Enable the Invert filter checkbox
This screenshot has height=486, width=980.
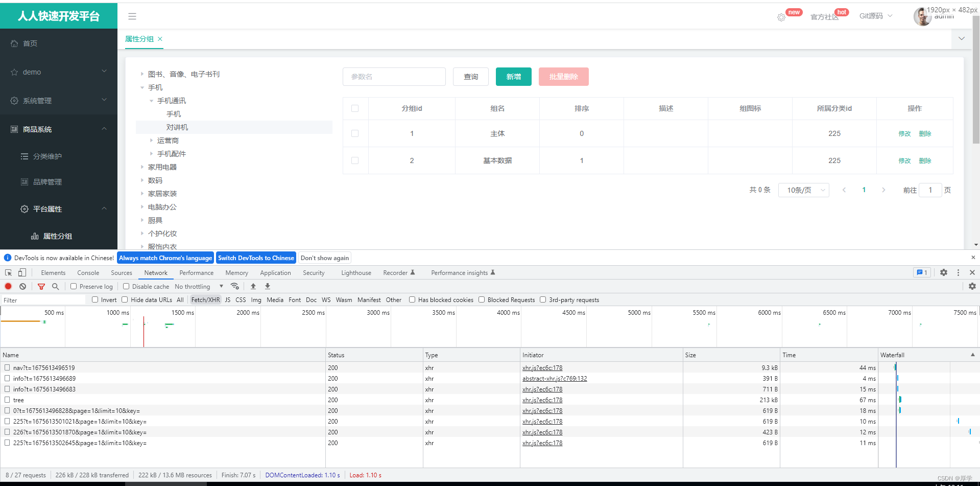tap(95, 300)
